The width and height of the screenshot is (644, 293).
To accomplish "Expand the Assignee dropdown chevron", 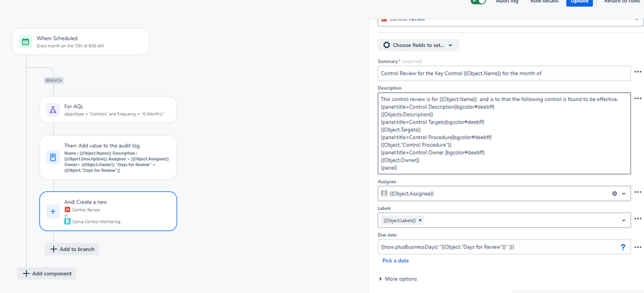I will [624, 194].
